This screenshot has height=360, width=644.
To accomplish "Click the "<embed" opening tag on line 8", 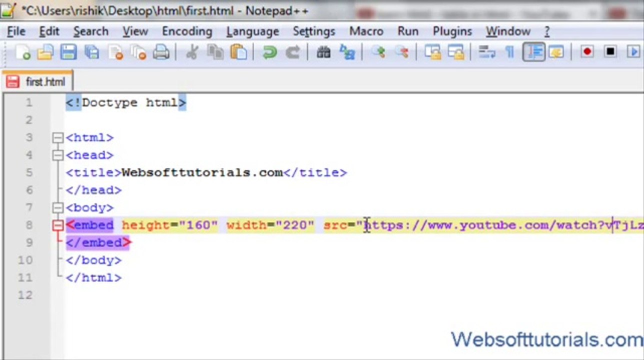I will click(90, 225).
